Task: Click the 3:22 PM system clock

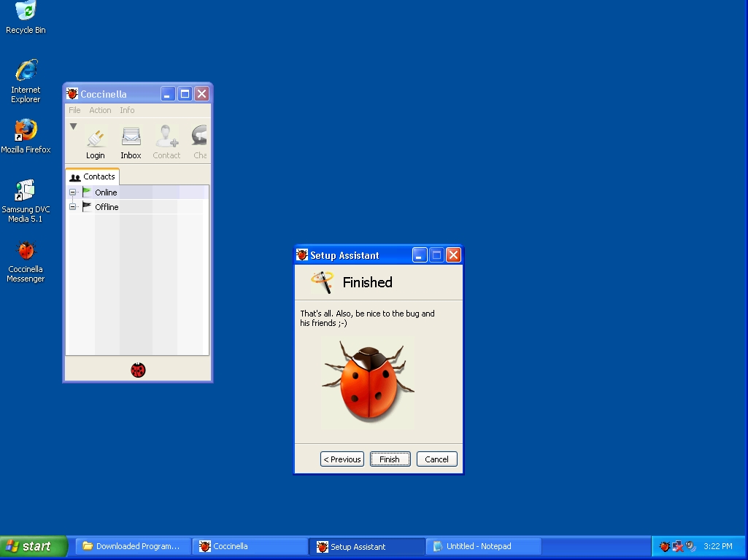Action: tap(718, 546)
